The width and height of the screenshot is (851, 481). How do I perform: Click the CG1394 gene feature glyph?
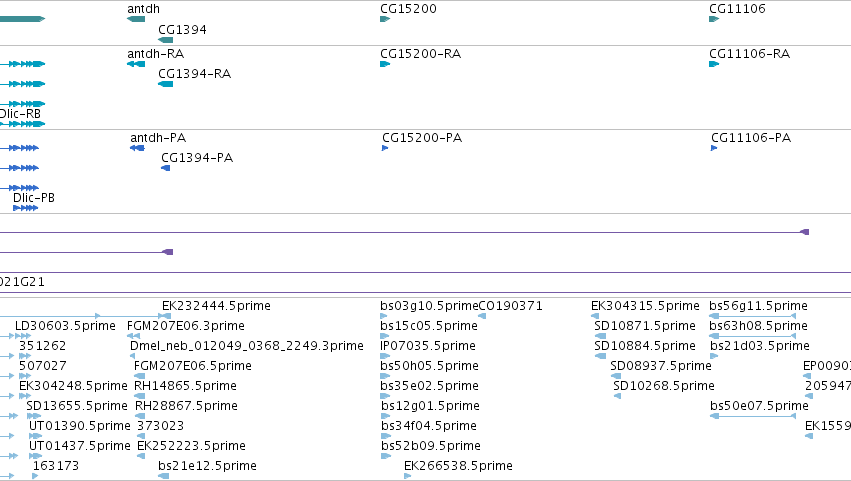(x=166, y=40)
